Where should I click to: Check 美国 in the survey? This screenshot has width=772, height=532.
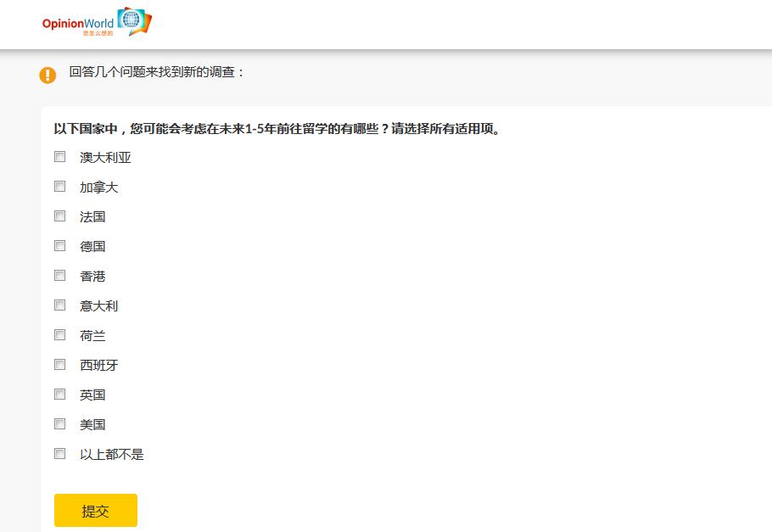click(x=59, y=423)
